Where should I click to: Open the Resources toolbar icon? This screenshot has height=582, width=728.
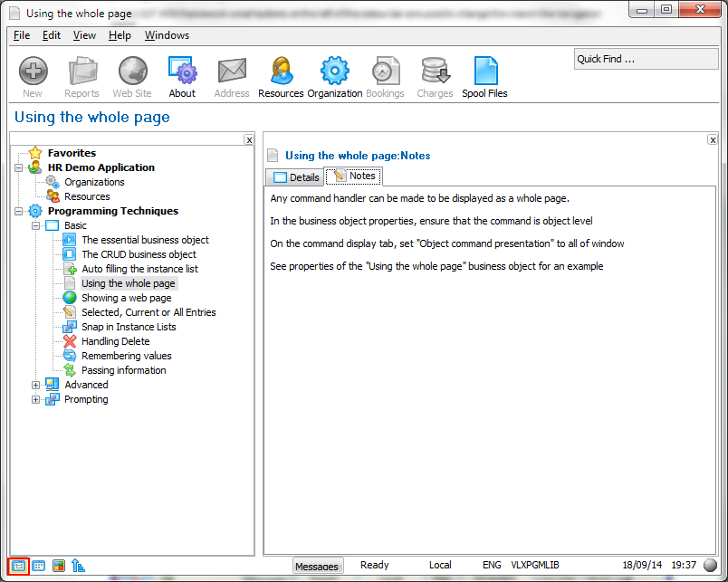pyautogui.click(x=282, y=72)
